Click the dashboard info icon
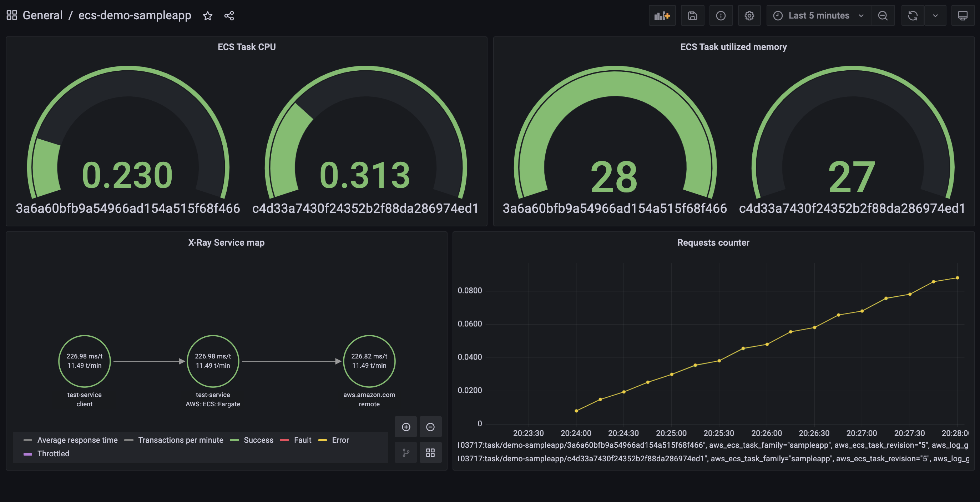 point(721,15)
